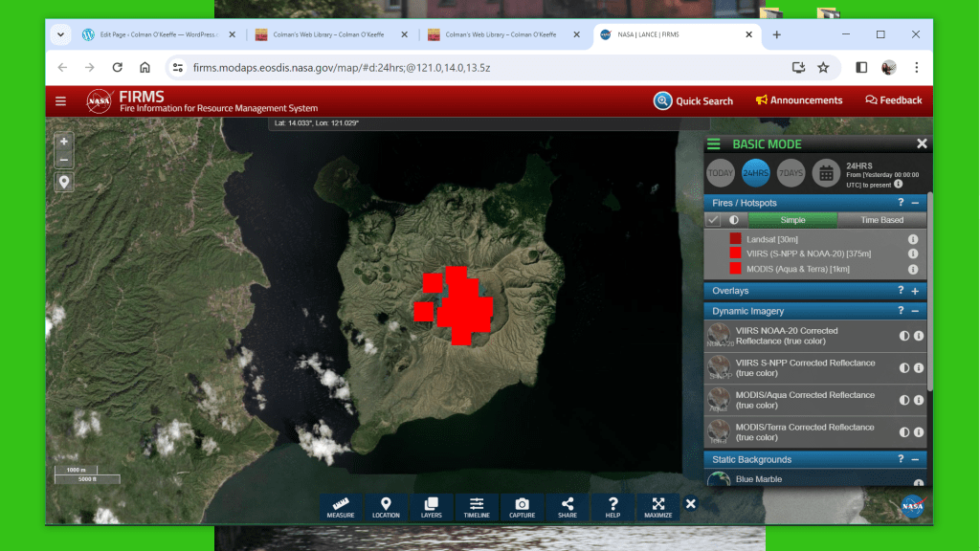Collapse the Dynamic Imagery section
The width and height of the screenshot is (980, 551).
coord(915,311)
